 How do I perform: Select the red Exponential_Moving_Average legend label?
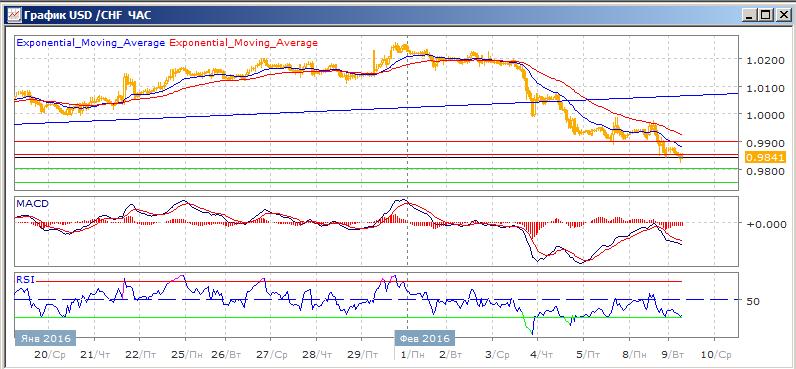tap(243, 43)
